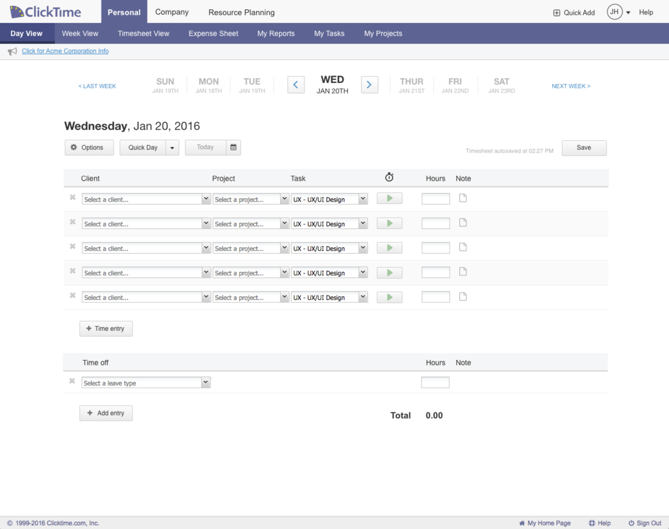This screenshot has width=669, height=529.
Task: Open the My Tasks tab
Action: pos(329,33)
